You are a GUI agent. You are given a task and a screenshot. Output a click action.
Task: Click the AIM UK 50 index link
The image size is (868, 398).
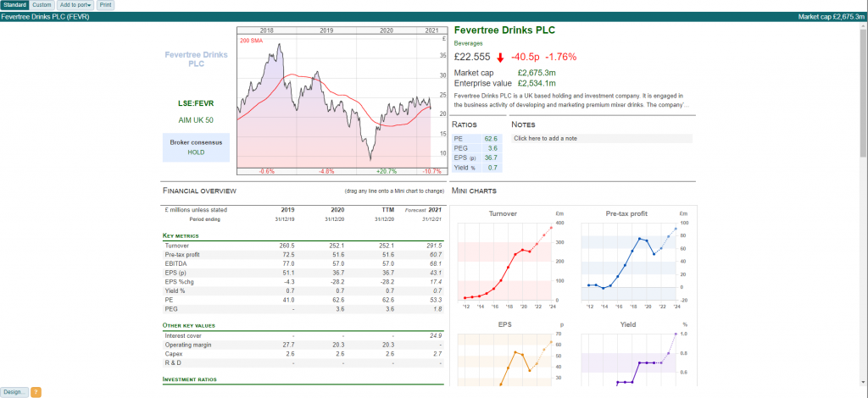(196, 119)
